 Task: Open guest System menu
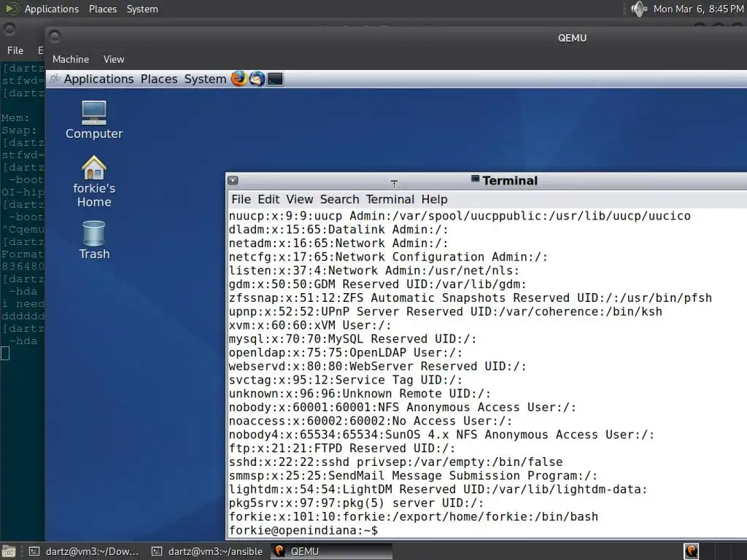[x=205, y=79]
